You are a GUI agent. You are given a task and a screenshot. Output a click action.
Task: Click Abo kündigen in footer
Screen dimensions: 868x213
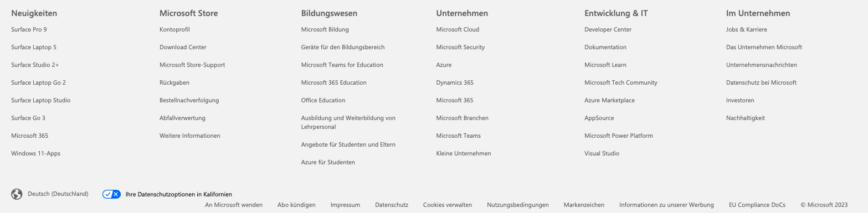coord(296,205)
